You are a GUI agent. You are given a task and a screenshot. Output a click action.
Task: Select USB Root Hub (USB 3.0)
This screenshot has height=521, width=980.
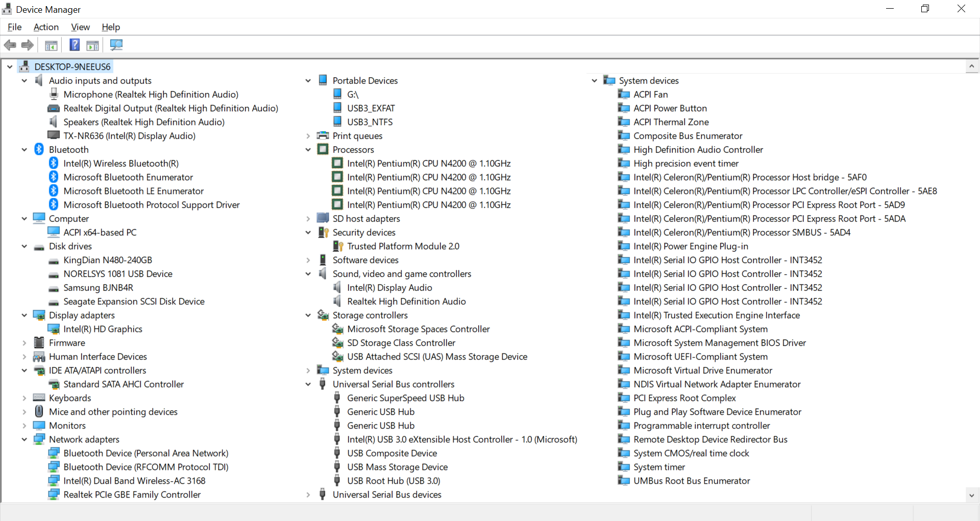tap(394, 481)
